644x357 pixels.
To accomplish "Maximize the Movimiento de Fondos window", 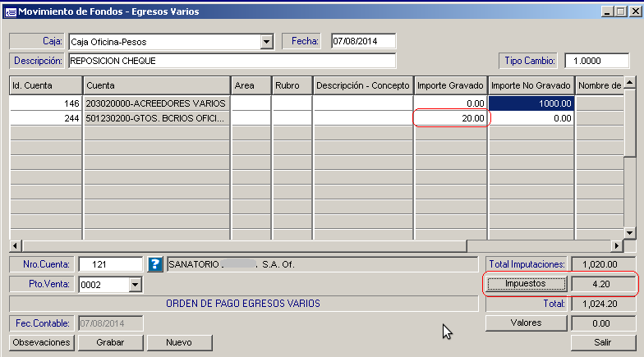I will pyautogui.click(x=621, y=11).
